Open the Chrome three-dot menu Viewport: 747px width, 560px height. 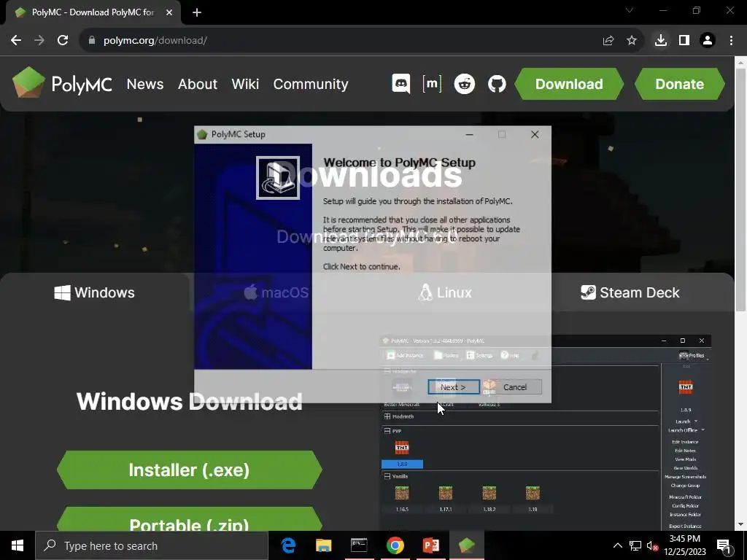731,41
